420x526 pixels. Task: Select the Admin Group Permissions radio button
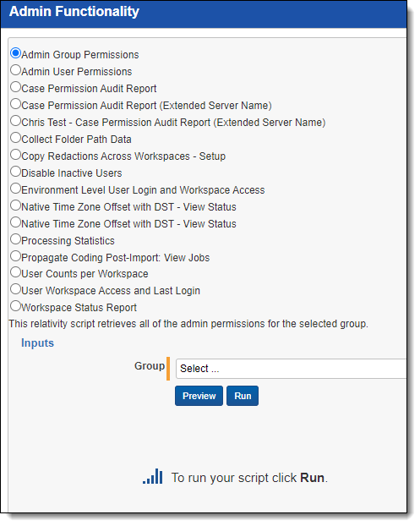[x=15, y=53]
